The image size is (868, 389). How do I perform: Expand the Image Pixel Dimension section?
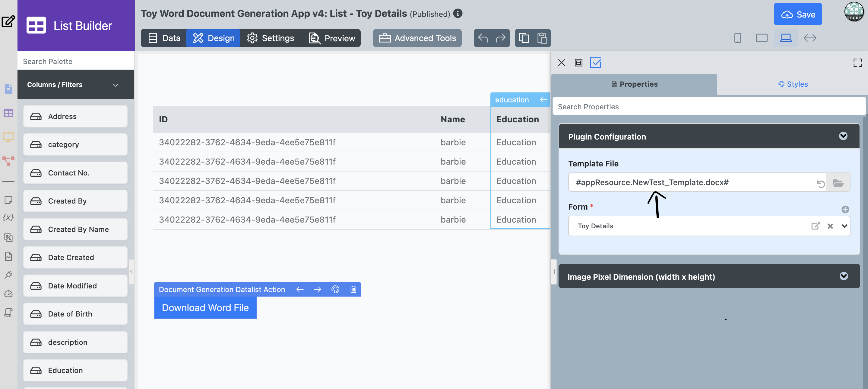point(843,276)
